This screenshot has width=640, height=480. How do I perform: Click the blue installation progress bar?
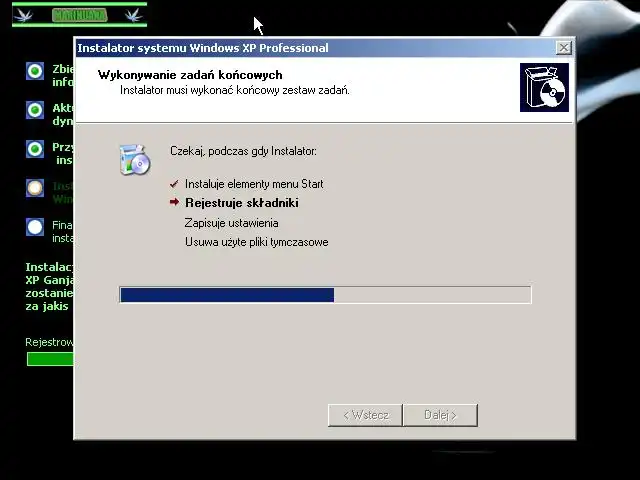pyautogui.click(x=325, y=295)
